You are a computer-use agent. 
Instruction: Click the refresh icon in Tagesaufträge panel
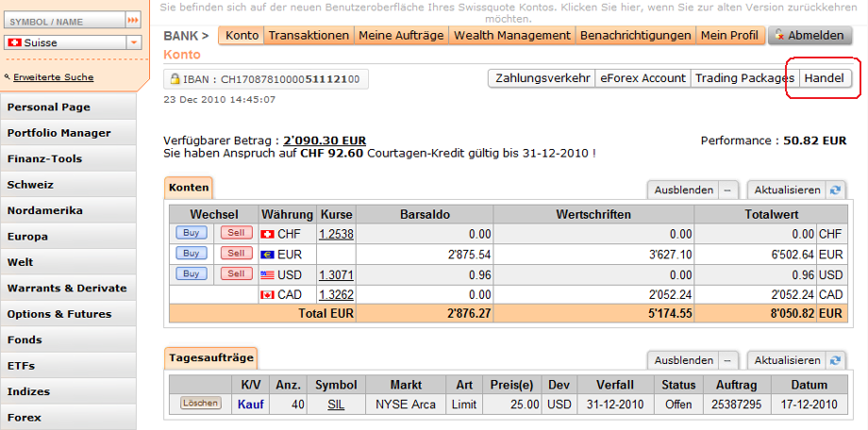(x=835, y=360)
